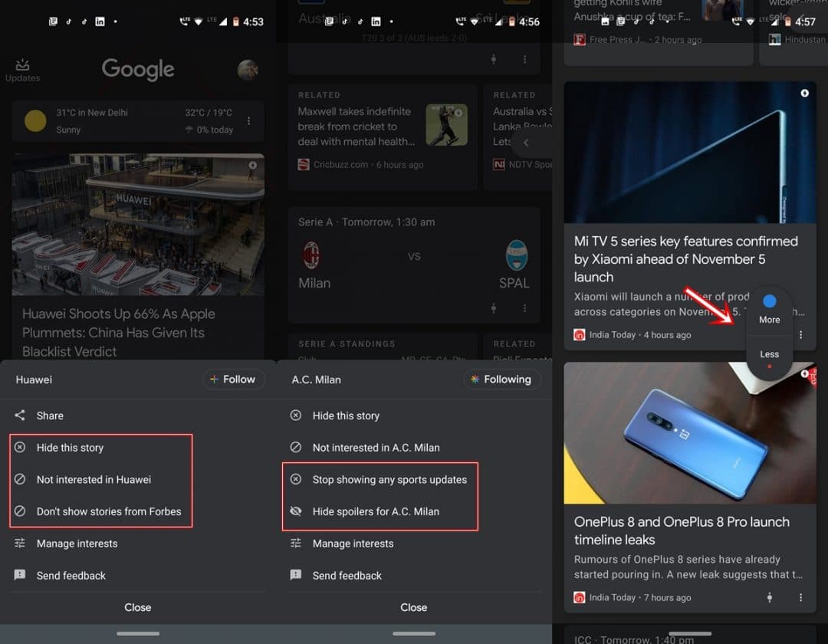Select Stop showing any sports updates
The height and width of the screenshot is (644, 828).
point(389,480)
